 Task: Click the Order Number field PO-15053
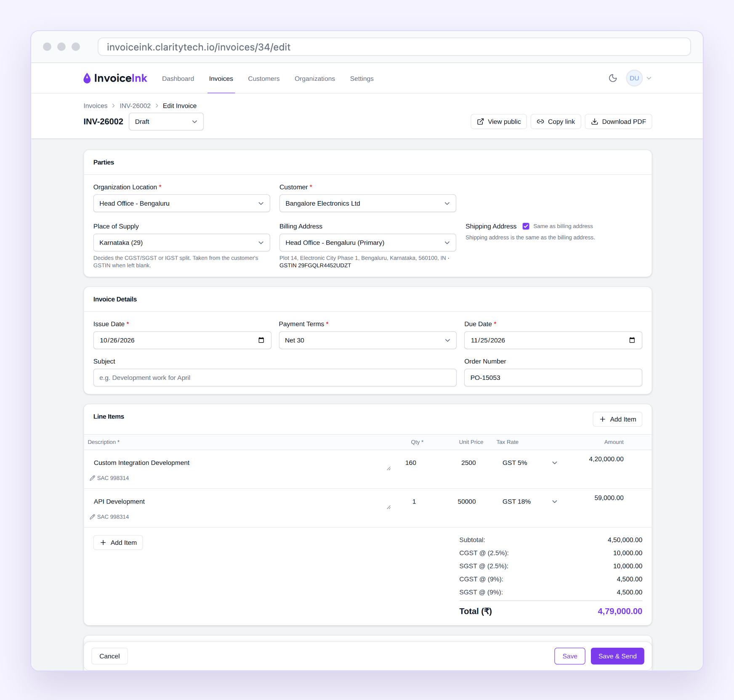pyautogui.click(x=553, y=378)
